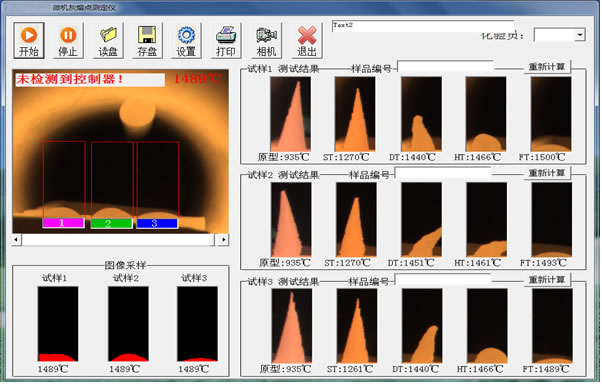Click 样品编号 field for 试样1
The height and width of the screenshot is (384, 602).
tap(445, 66)
